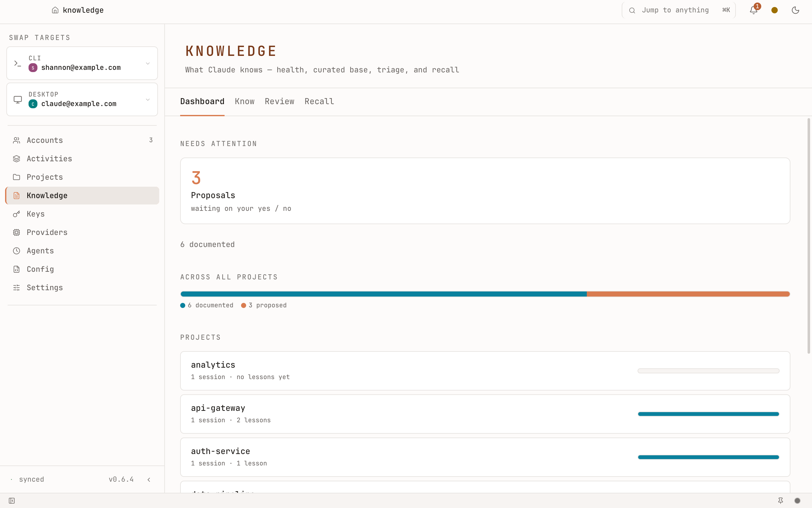812x508 pixels.
Task: Click the Providers chip icon
Action: (16, 232)
